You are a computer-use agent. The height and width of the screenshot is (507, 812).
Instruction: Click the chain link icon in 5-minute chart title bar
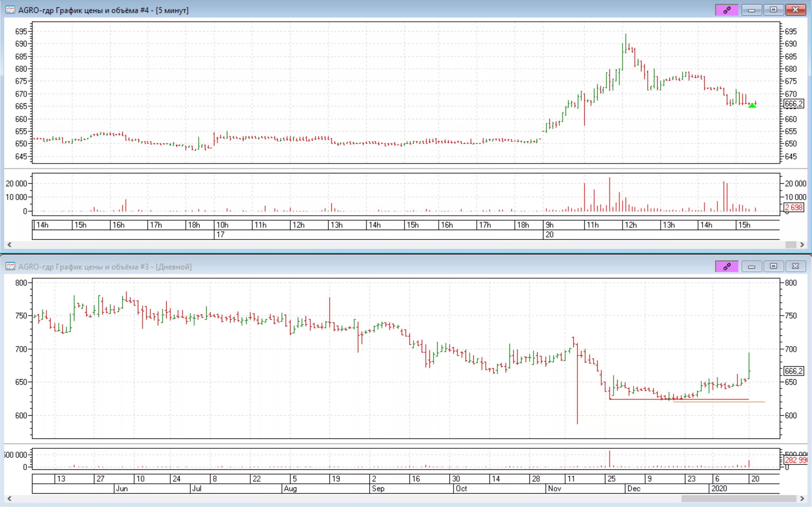pyautogui.click(x=727, y=10)
